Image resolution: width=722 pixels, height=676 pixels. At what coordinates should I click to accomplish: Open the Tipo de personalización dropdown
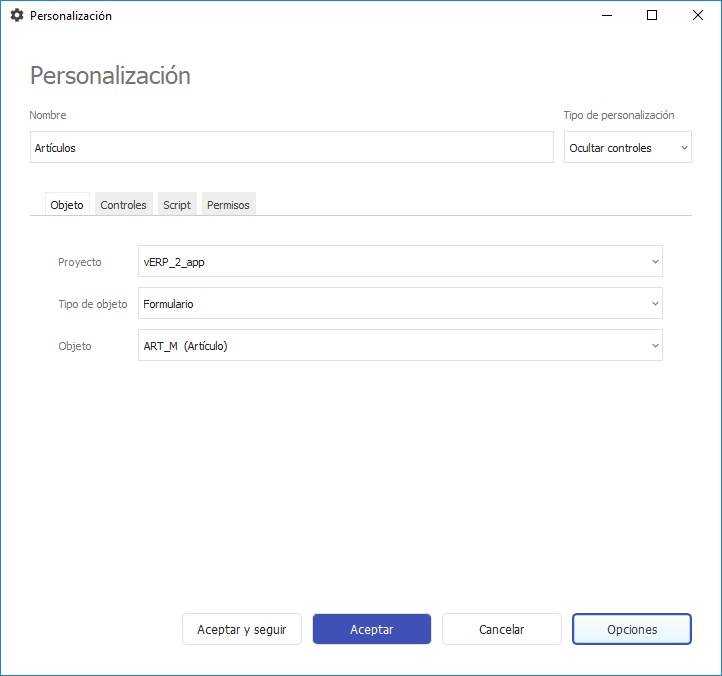coord(627,147)
